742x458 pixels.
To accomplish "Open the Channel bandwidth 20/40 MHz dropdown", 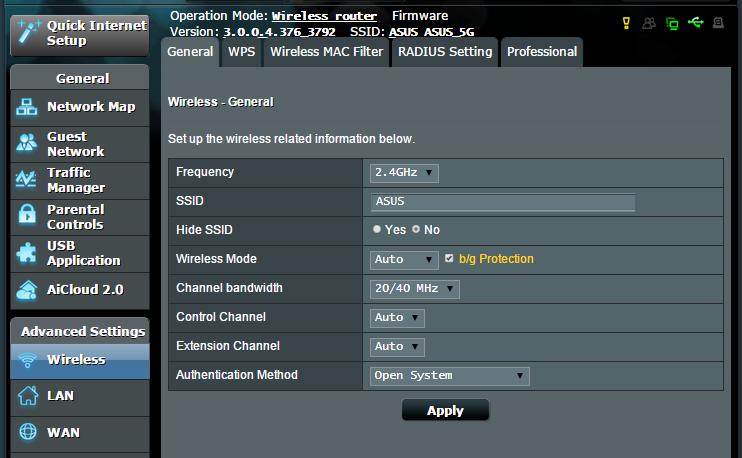I will point(415,289).
